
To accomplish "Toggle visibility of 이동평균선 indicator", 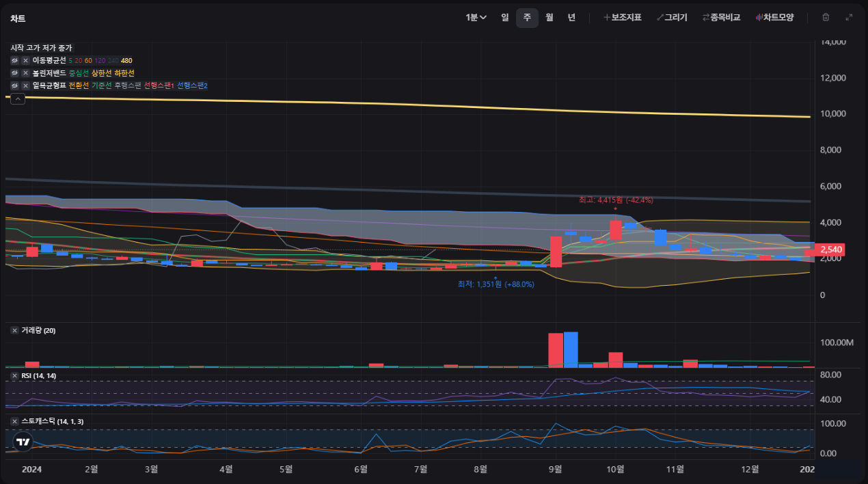I will 14,60.
